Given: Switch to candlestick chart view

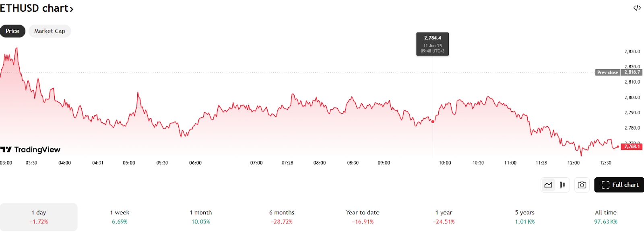Looking at the screenshot, I should 562,185.
